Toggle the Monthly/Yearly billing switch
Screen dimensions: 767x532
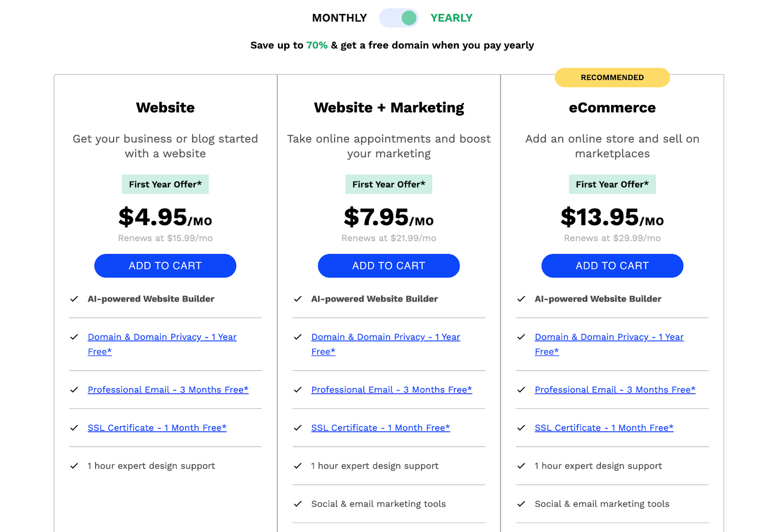click(398, 18)
